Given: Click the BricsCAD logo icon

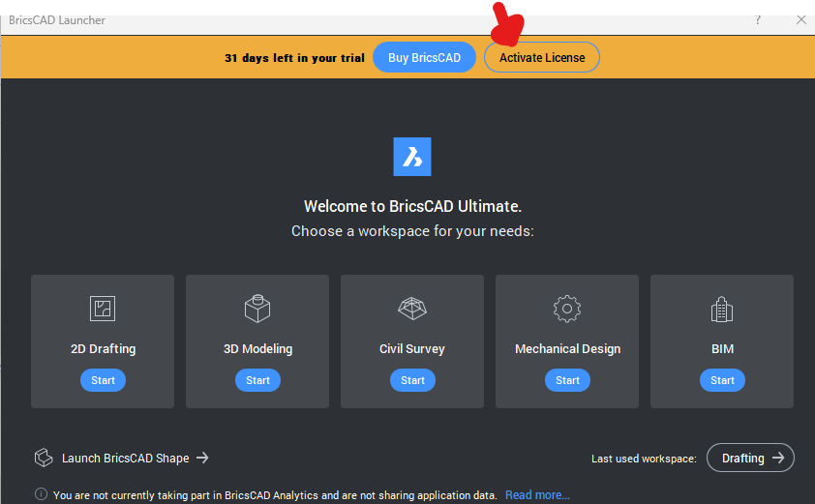Looking at the screenshot, I should click(412, 157).
